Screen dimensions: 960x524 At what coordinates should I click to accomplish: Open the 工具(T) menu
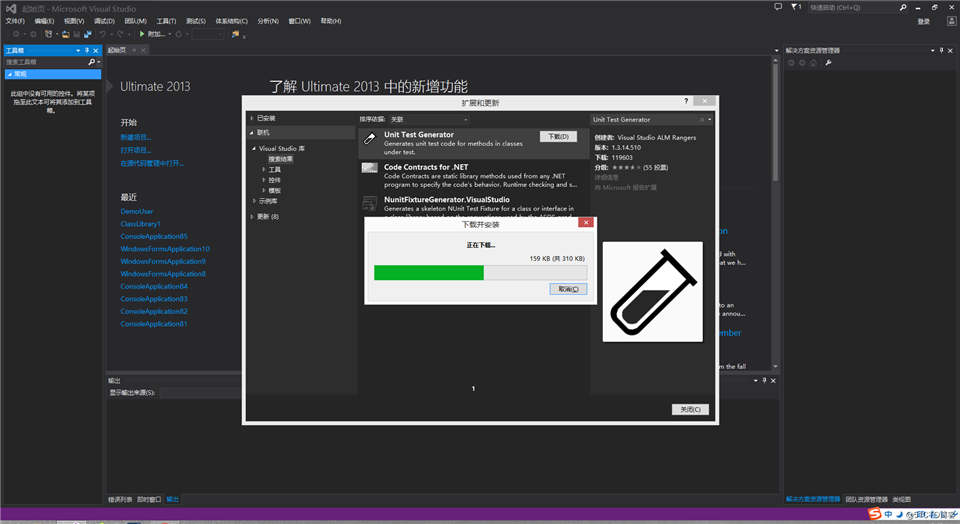point(166,21)
